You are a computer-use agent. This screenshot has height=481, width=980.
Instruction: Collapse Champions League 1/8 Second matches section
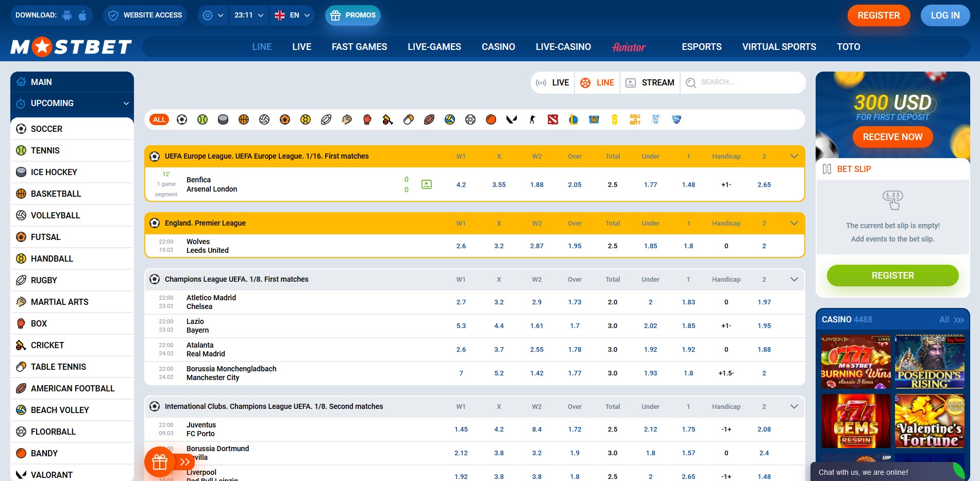(x=794, y=407)
